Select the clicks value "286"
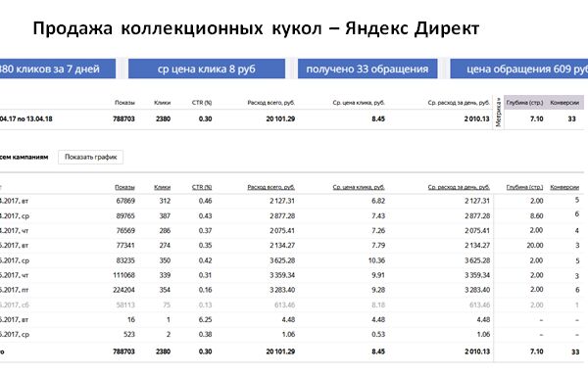 pyautogui.click(x=165, y=230)
